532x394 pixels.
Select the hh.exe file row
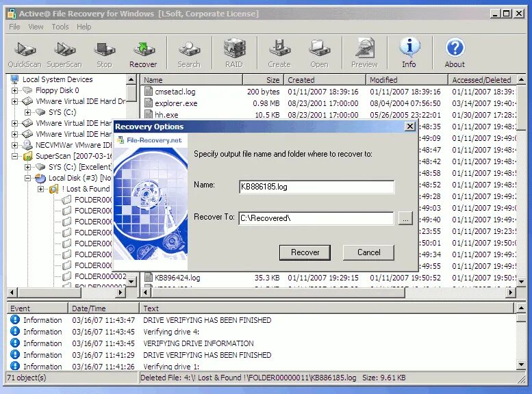tap(328, 115)
